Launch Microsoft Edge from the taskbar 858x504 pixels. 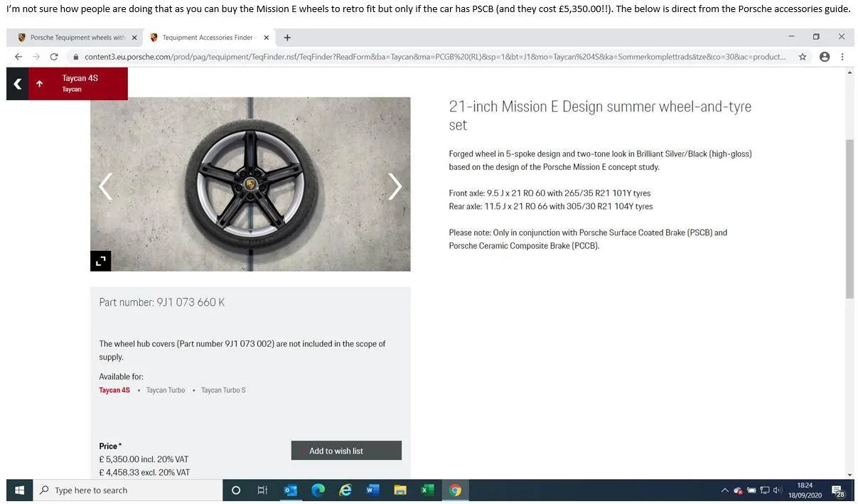click(x=318, y=490)
